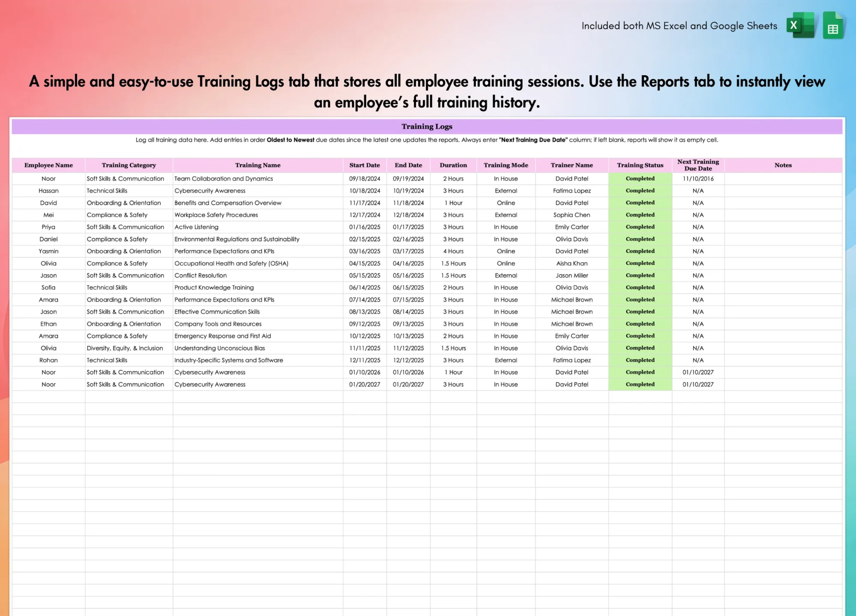The height and width of the screenshot is (616, 856).
Task: Click the start date '09/18/2024'
Action: (x=365, y=179)
